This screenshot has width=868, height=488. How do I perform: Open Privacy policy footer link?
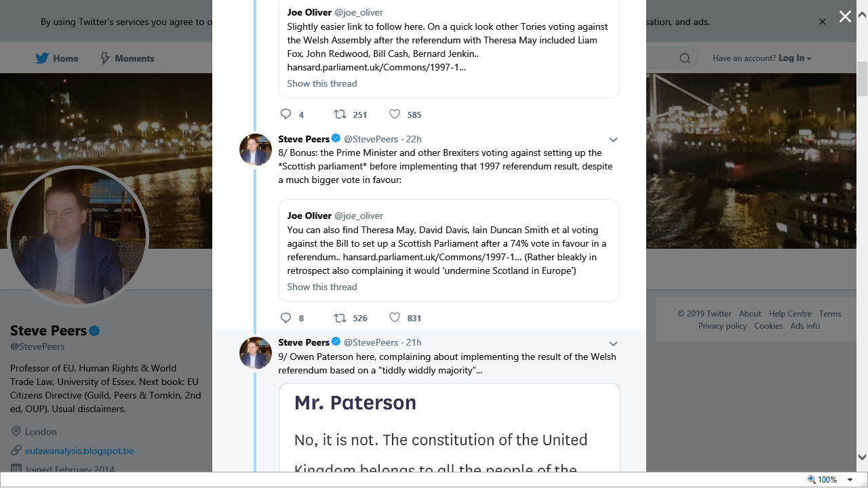tap(722, 326)
